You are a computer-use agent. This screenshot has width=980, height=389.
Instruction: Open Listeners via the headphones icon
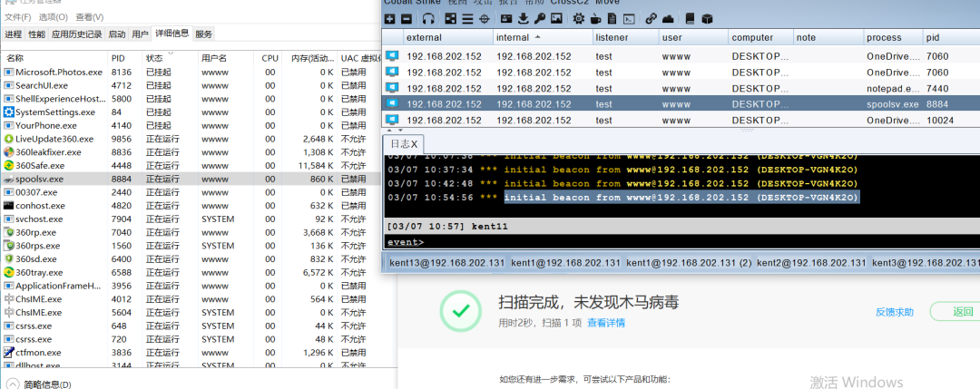[428, 19]
